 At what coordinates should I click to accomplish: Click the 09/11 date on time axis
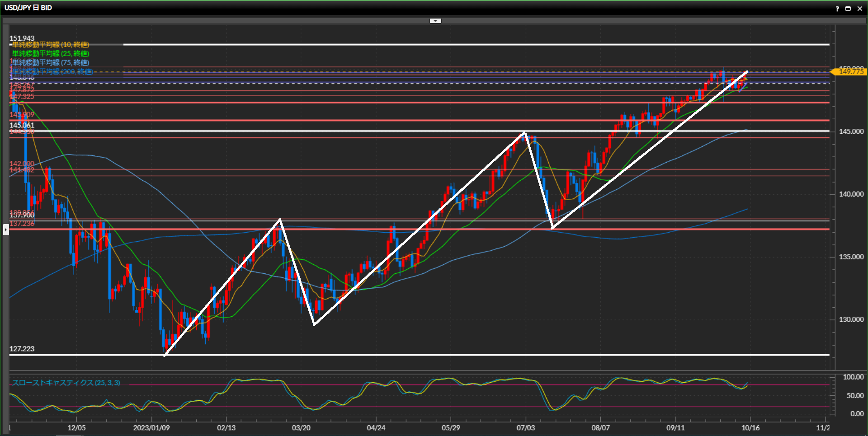tap(675, 427)
